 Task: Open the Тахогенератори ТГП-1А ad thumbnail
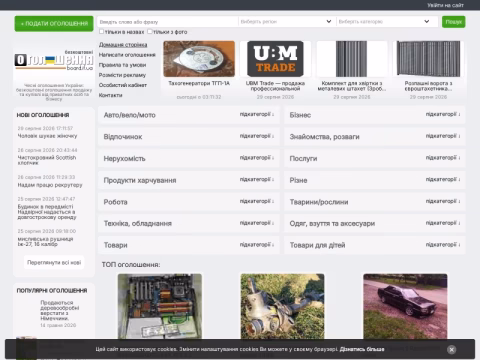(199, 59)
